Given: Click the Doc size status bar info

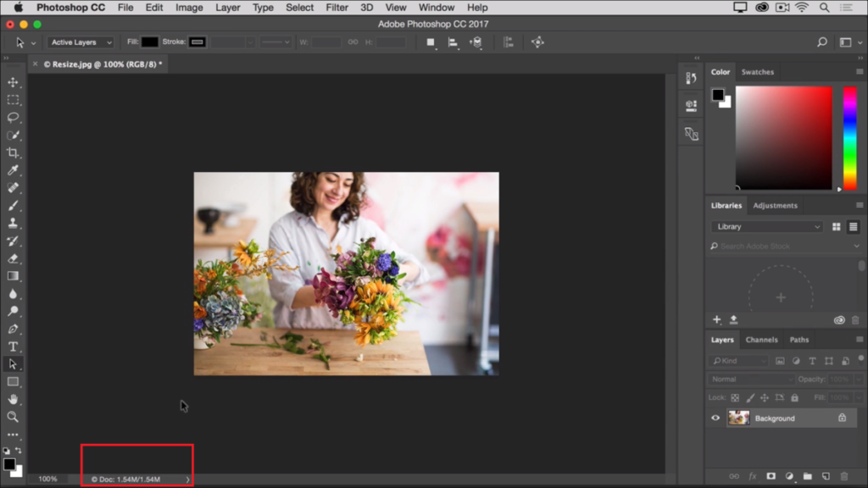Looking at the screenshot, I should [x=125, y=480].
